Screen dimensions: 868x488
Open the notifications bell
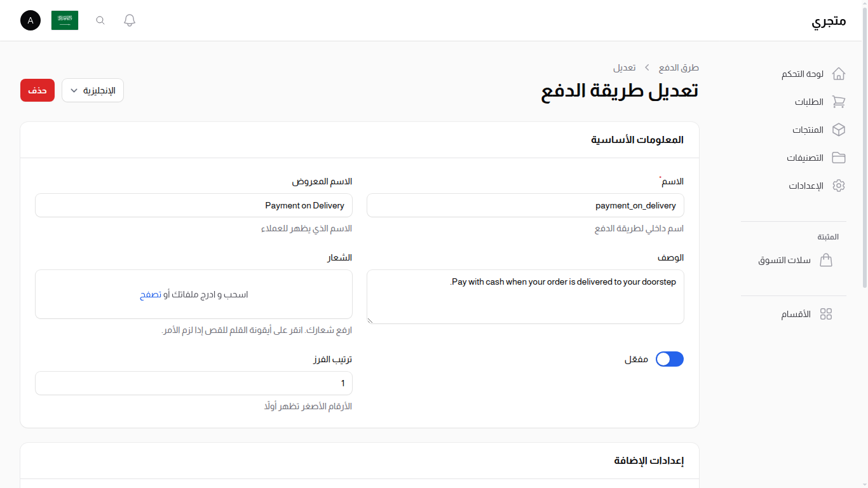point(129,20)
